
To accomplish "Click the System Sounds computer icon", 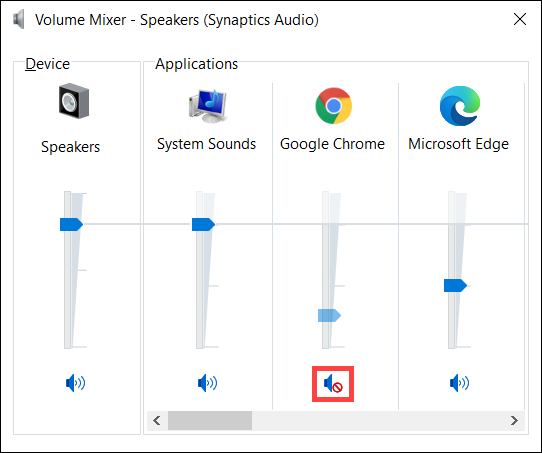I will pos(207,106).
